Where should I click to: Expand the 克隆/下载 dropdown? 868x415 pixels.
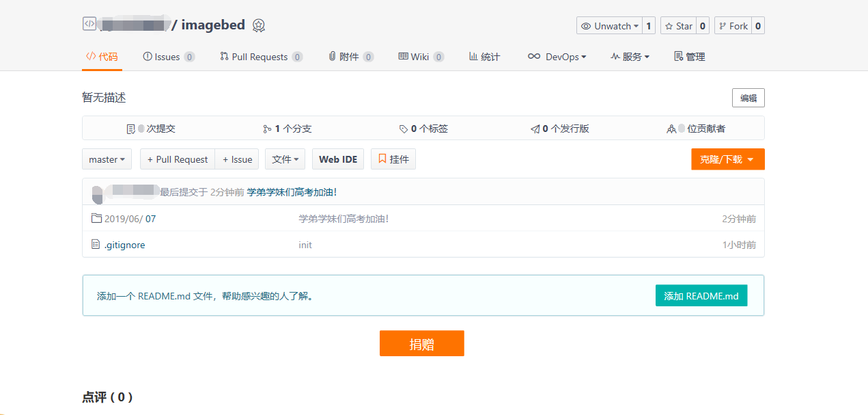pos(727,159)
